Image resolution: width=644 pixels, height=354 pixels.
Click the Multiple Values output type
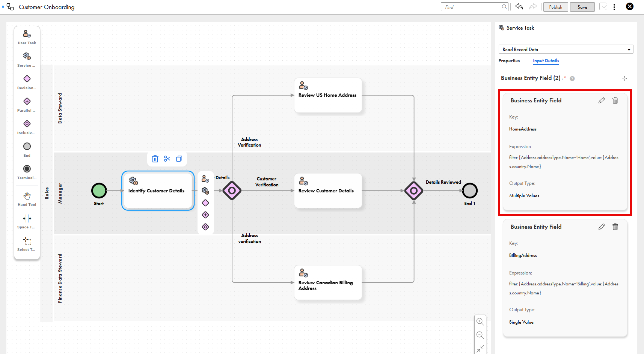coord(524,196)
